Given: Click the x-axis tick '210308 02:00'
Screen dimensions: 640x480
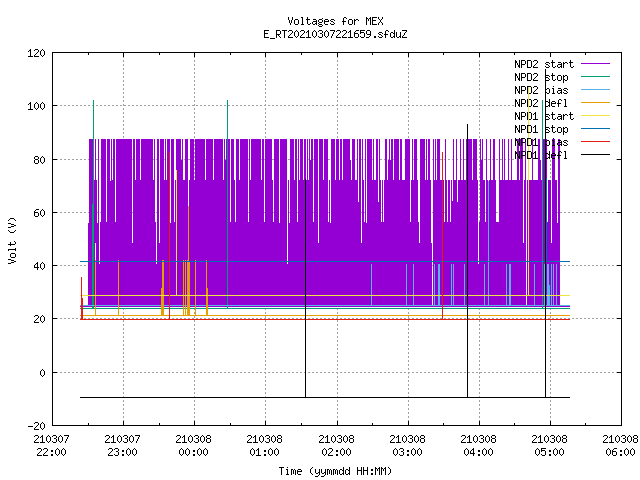Looking at the screenshot, I should click(337, 446).
